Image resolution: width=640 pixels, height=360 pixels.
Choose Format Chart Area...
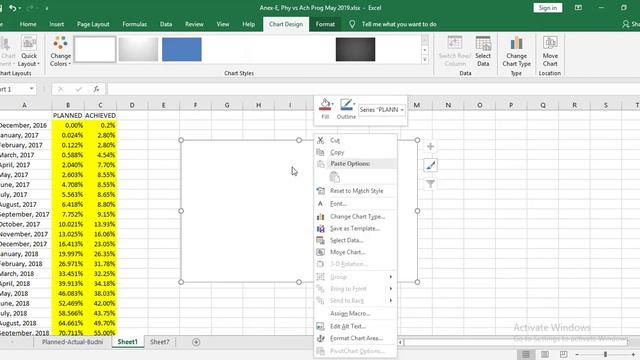(x=355, y=338)
